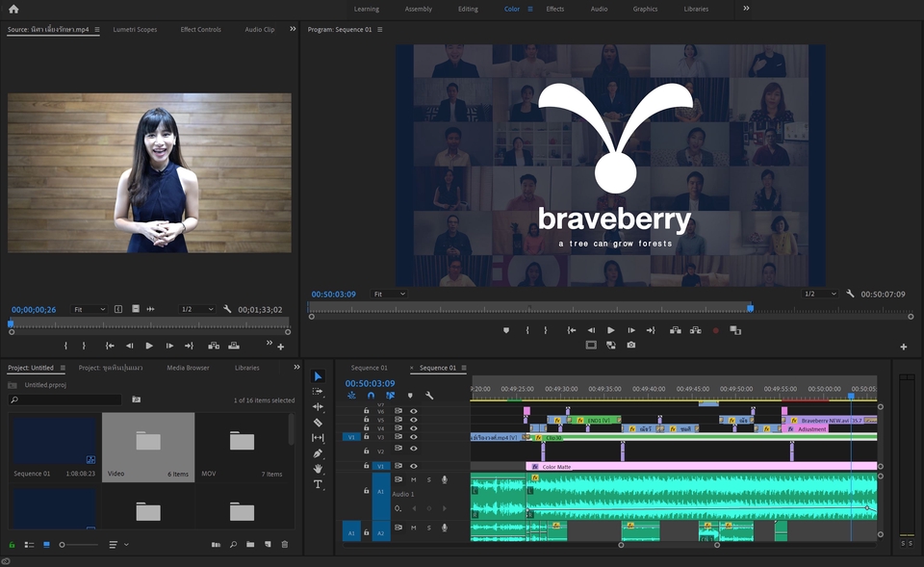This screenshot has width=924, height=567.
Task: Adjust Project thumbnail zoom slider
Action: click(x=78, y=545)
